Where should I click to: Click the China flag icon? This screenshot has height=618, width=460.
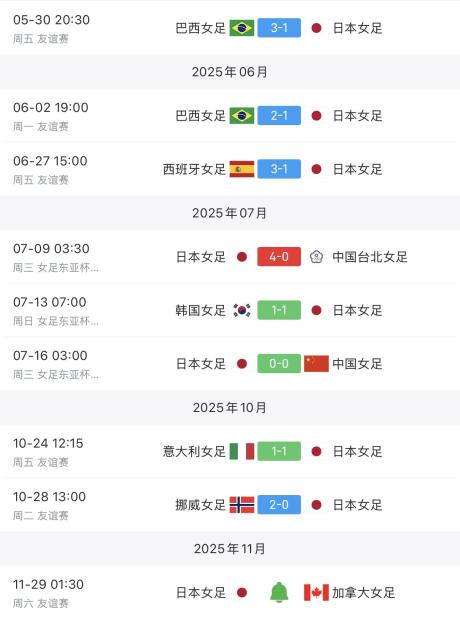pyautogui.click(x=316, y=363)
